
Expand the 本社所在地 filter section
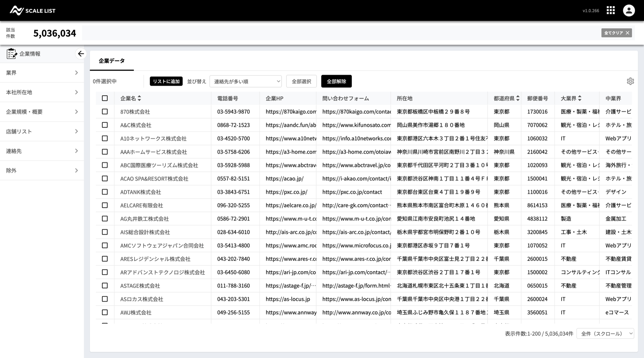[x=42, y=92]
